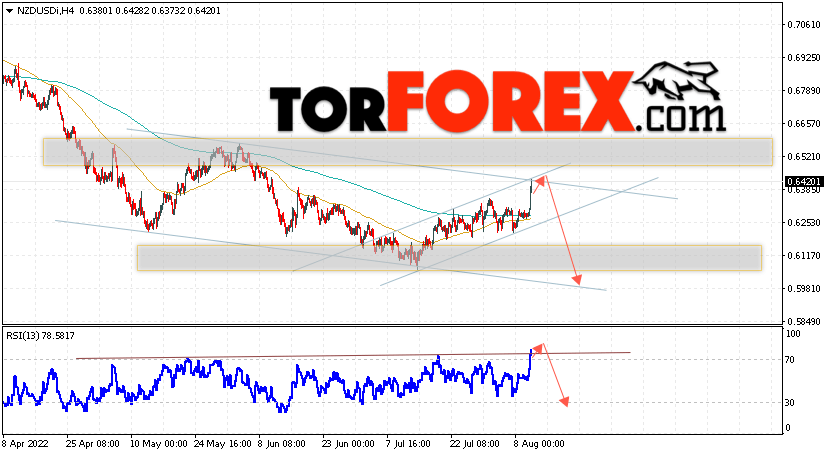Image resolution: width=828 pixels, height=455 pixels.
Task: Select the 8 Aug 00:00 date label
Action: point(539,444)
